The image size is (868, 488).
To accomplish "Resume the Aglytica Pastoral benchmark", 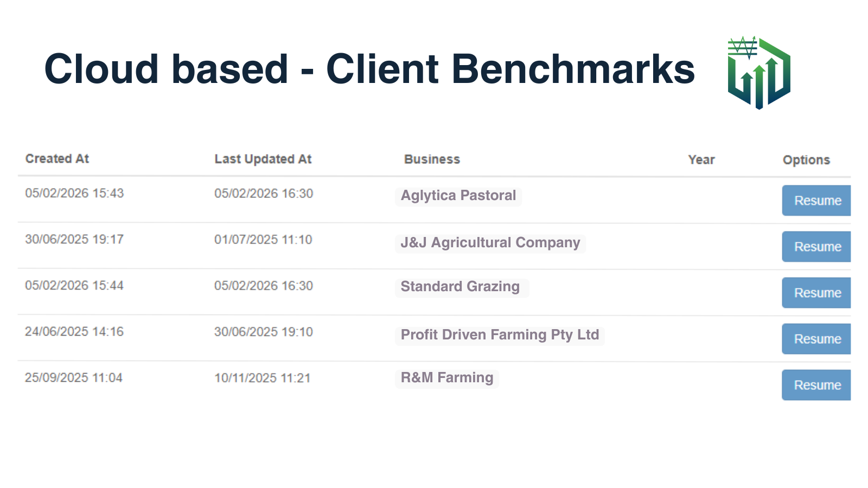I will pos(816,201).
